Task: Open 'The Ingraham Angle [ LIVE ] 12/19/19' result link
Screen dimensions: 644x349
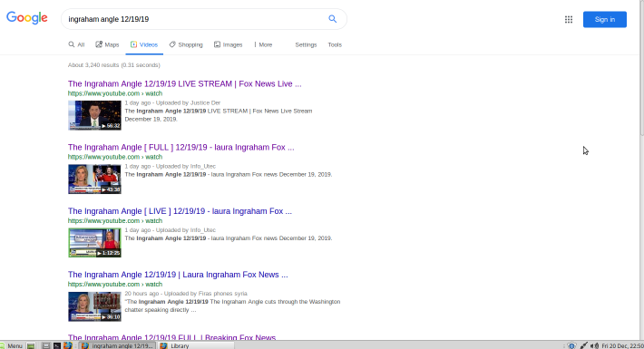Action: tap(180, 211)
